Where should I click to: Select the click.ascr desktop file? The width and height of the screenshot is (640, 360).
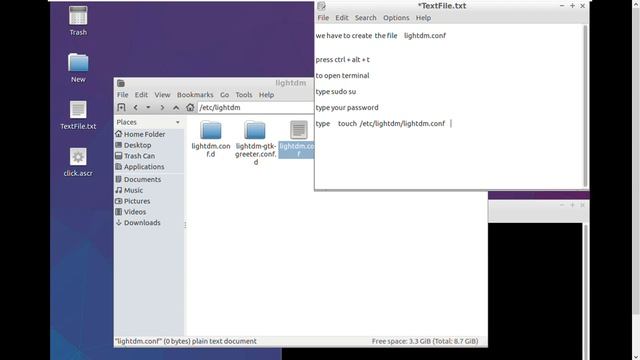(78, 162)
